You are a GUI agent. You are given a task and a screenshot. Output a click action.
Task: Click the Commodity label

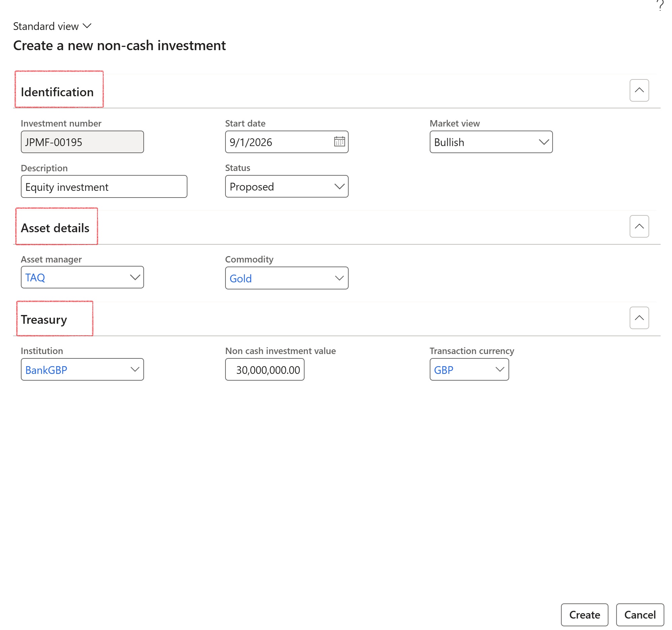click(x=249, y=259)
